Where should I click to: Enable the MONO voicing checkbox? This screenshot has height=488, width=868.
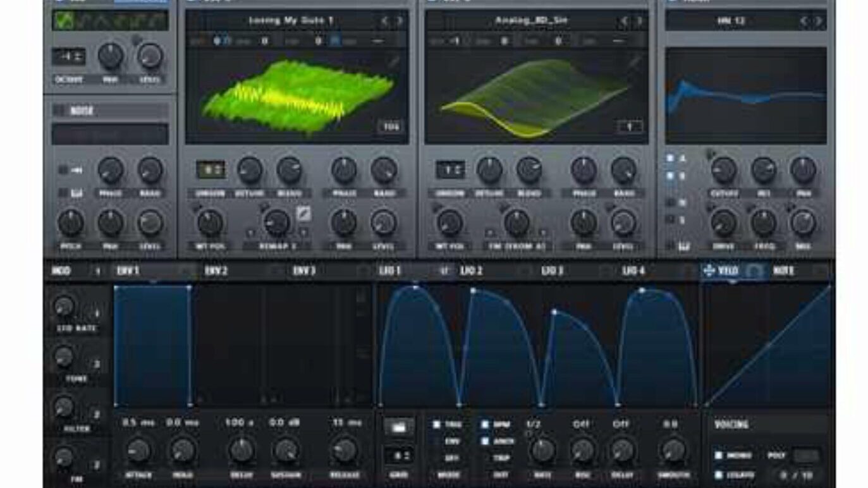click(x=719, y=455)
